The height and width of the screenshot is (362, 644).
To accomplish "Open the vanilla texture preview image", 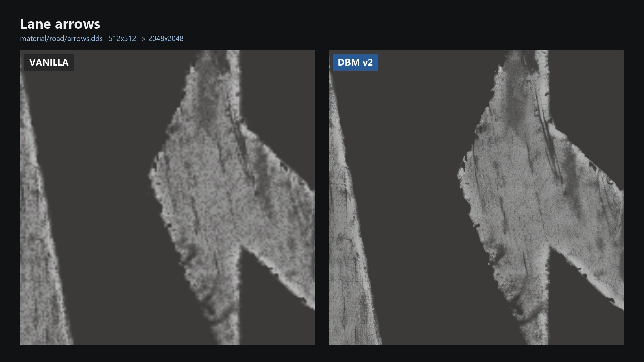I will click(168, 198).
